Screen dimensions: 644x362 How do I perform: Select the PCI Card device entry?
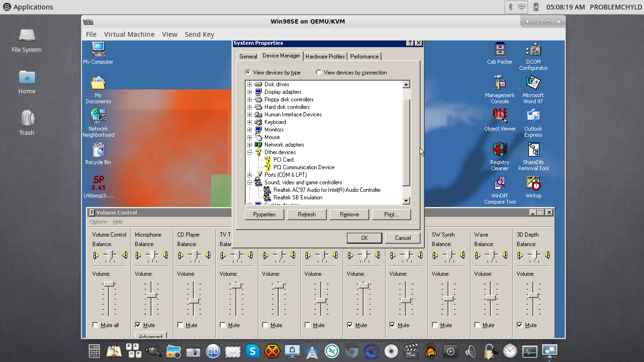click(x=283, y=160)
